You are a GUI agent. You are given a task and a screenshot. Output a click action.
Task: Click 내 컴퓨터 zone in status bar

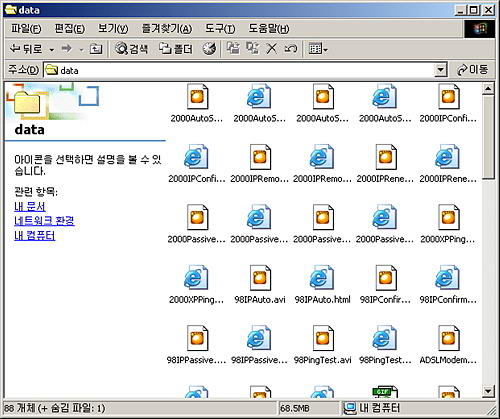[372, 408]
